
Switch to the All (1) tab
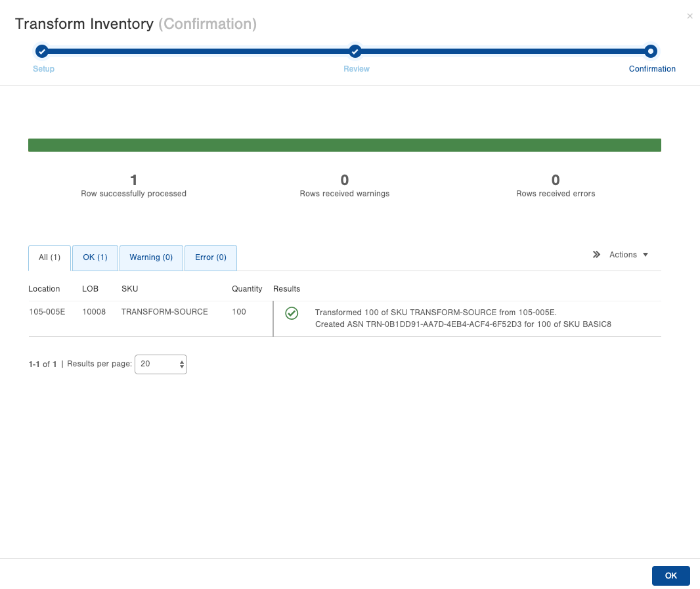(x=49, y=257)
